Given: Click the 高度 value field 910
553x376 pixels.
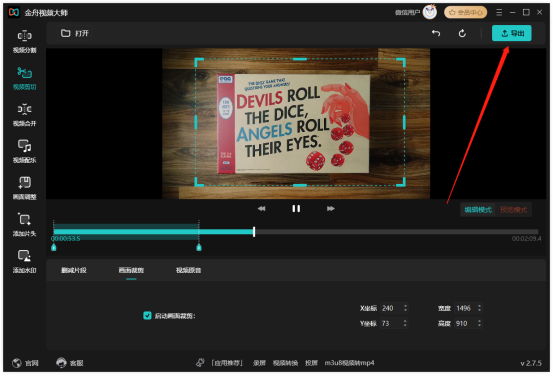Looking at the screenshot, I should pos(465,323).
